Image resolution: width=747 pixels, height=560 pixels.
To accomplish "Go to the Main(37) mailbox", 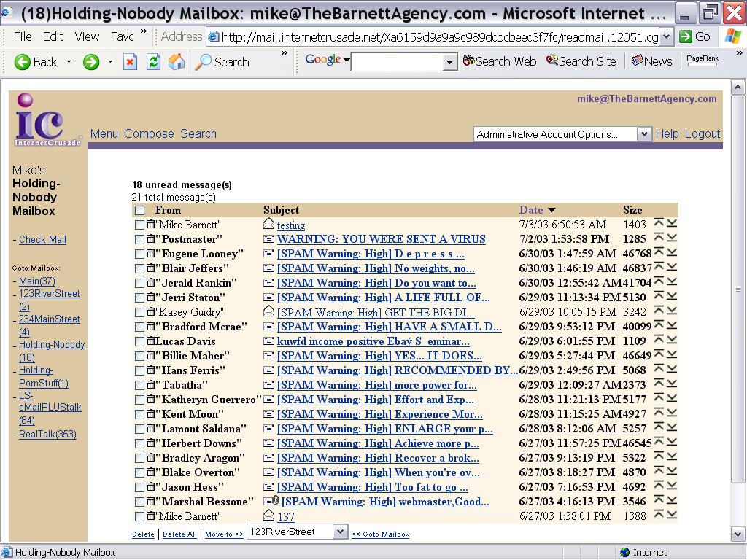I will [37, 281].
